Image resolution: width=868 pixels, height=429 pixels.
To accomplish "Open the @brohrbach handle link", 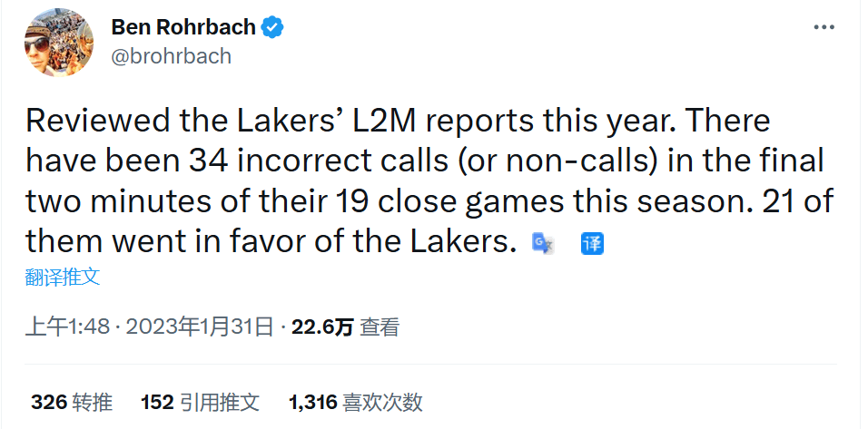I will click(171, 56).
